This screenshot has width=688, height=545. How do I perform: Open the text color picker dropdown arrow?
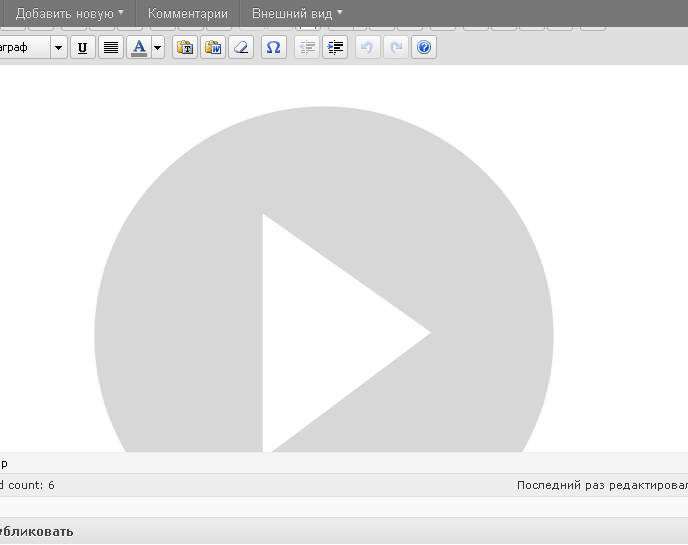pyautogui.click(x=158, y=47)
